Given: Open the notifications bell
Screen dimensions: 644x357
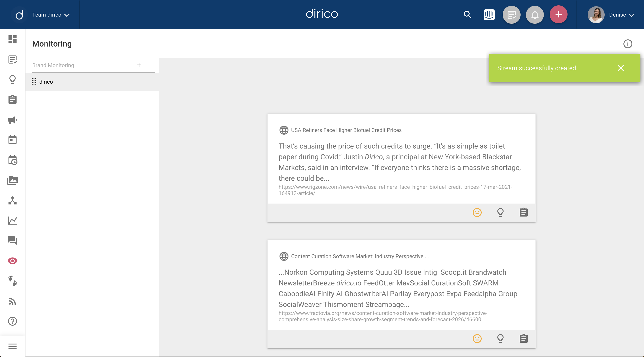Looking at the screenshot, I should point(535,15).
